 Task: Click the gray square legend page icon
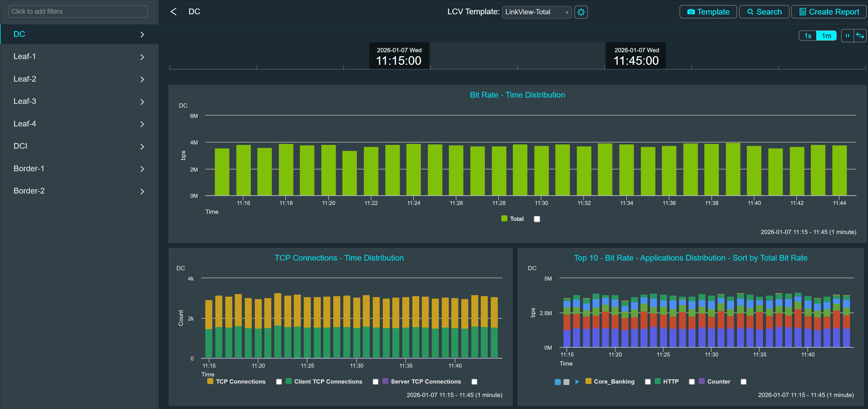tap(566, 382)
